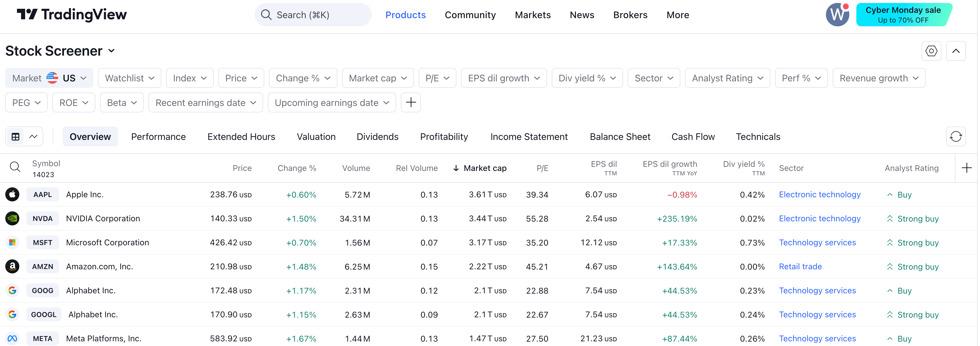Open screener settings hexagon icon

coord(931,51)
